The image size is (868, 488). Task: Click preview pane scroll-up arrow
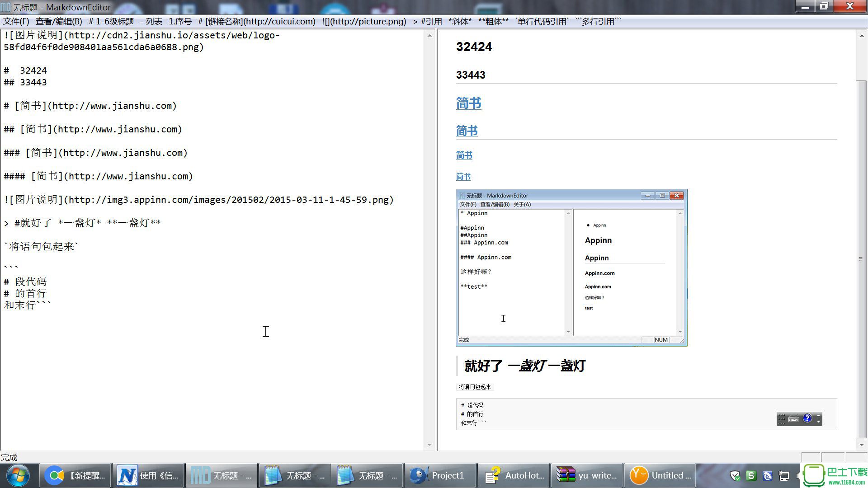pyautogui.click(x=862, y=35)
